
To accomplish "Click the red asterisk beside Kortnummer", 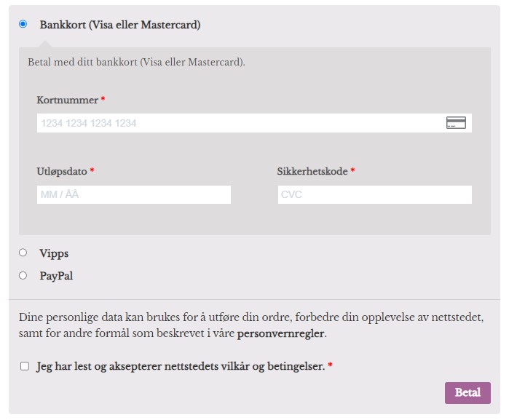I will (103, 100).
